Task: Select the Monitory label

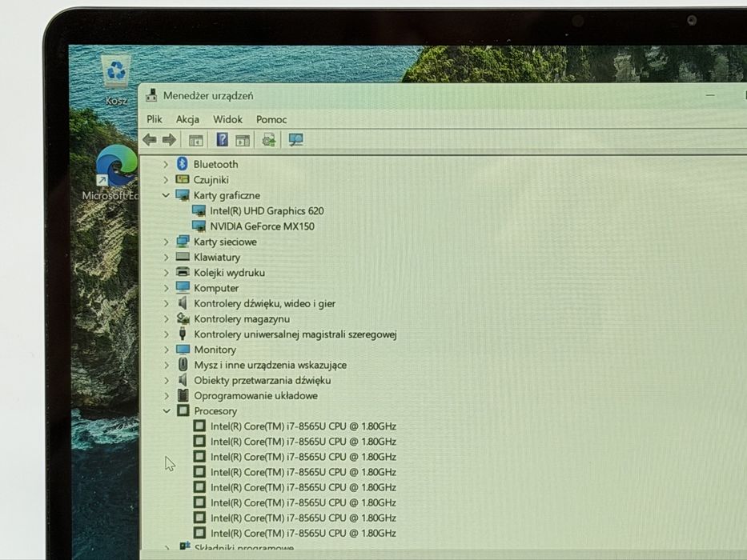Action: (x=215, y=350)
